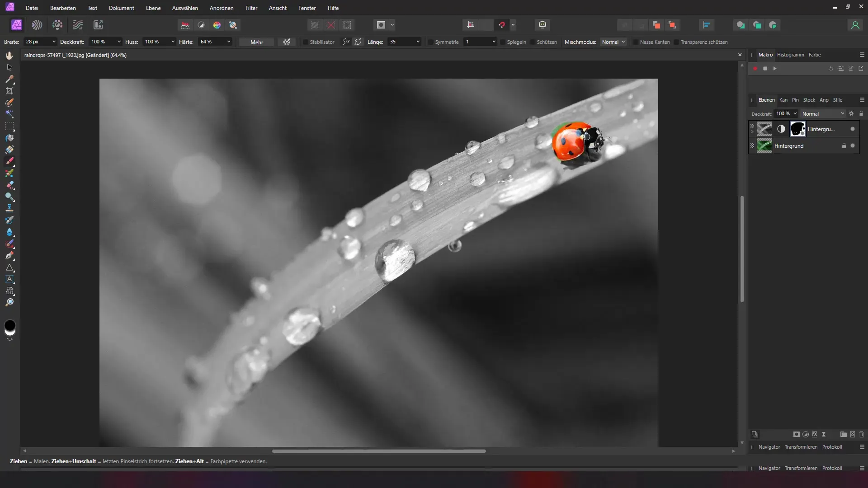
Task: Select the Erase Brush tool
Action: (x=9, y=185)
